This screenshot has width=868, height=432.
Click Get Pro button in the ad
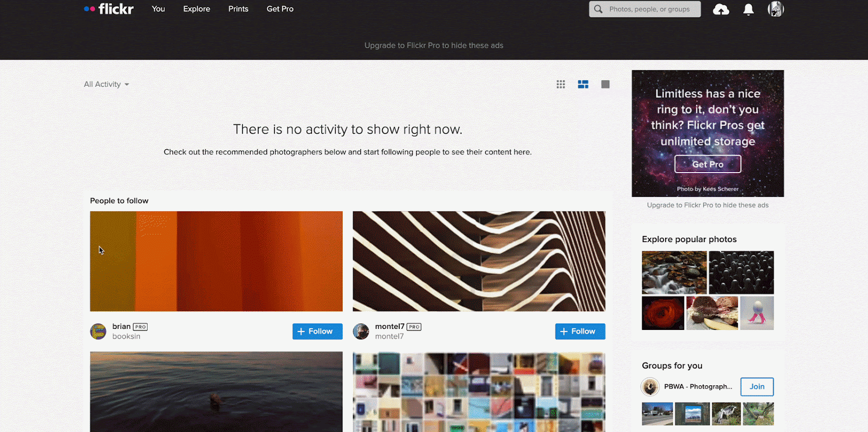(x=707, y=164)
